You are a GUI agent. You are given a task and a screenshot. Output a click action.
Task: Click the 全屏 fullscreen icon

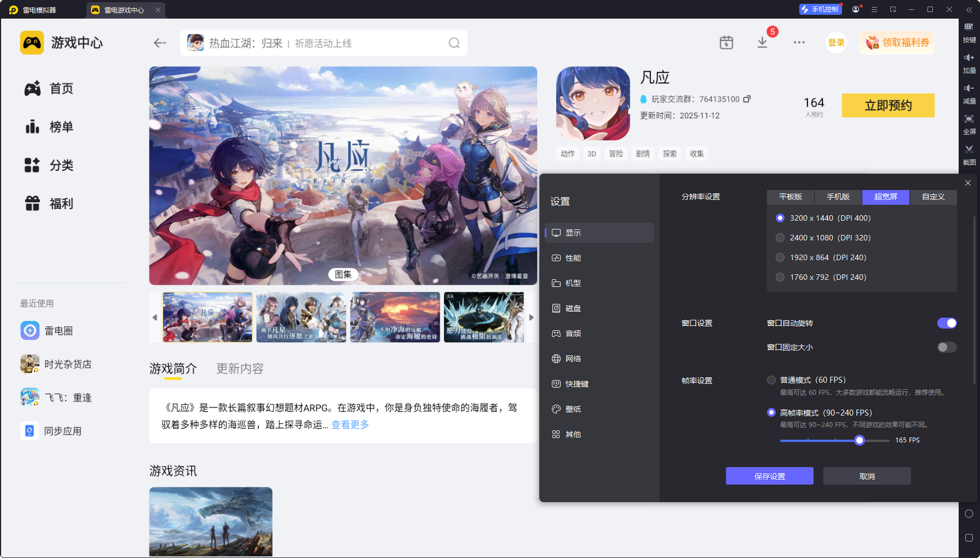[x=969, y=124]
